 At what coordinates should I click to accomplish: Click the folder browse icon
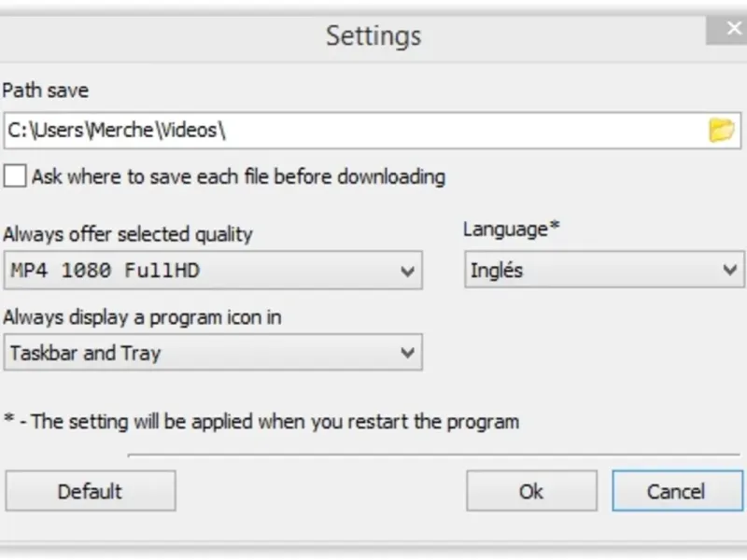click(721, 131)
